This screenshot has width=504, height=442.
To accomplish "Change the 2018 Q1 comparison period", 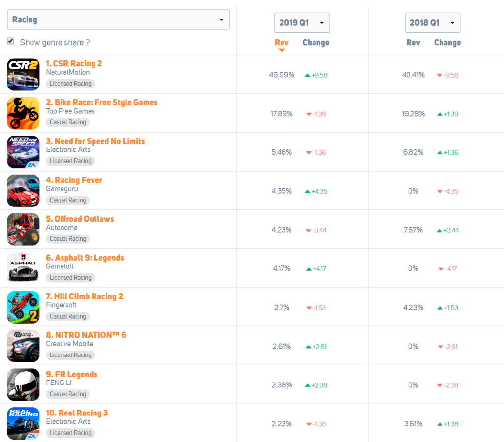I will click(432, 22).
